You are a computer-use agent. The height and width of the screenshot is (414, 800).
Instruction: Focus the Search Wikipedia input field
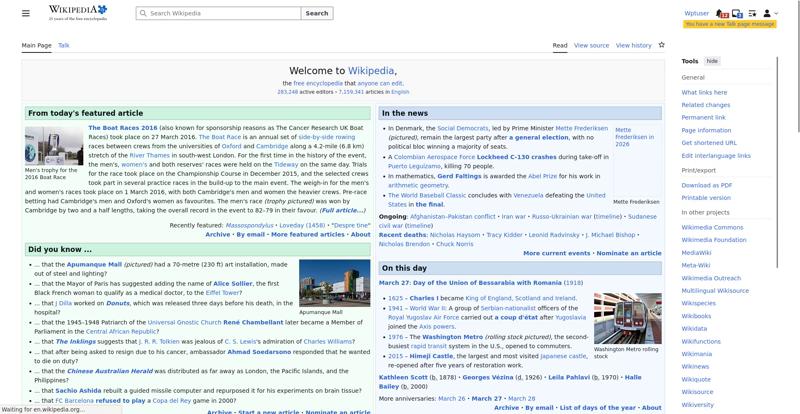tap(220, 13)
